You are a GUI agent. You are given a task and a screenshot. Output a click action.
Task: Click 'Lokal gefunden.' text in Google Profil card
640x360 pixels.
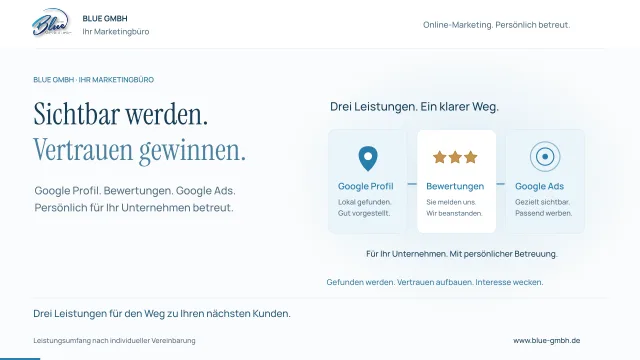pos(364,202)
